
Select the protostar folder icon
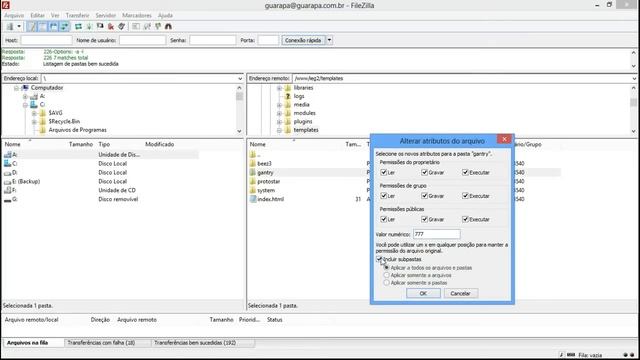tap(253, 182)
